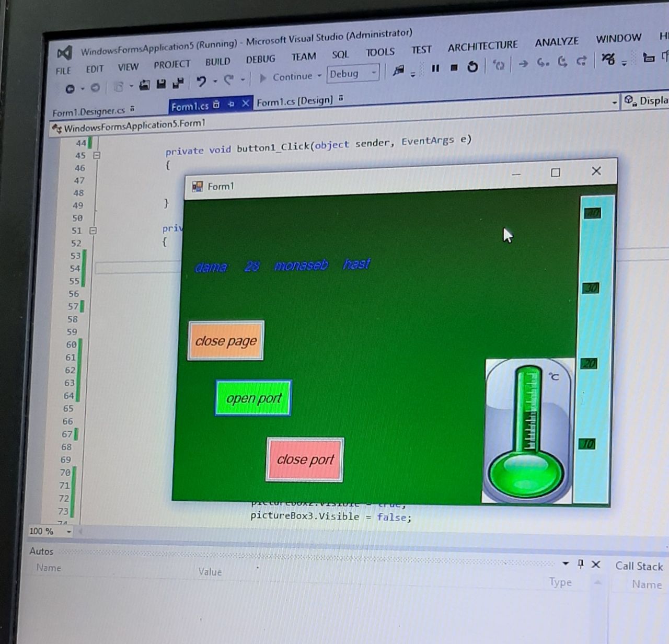Open the FILE menu
Viewport: 669px width, 644px height.
click(x=63, y=71)
